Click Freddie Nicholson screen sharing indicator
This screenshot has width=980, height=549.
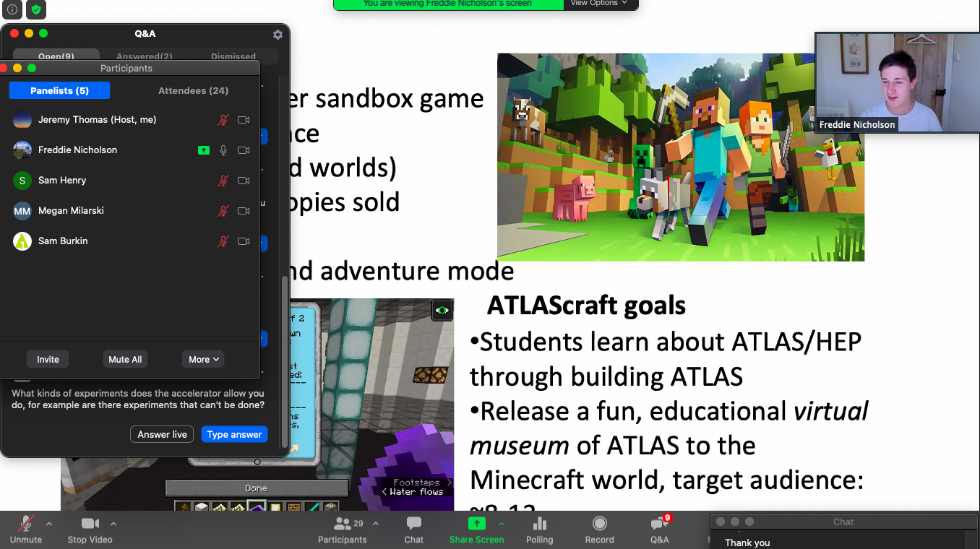point(204,150)
